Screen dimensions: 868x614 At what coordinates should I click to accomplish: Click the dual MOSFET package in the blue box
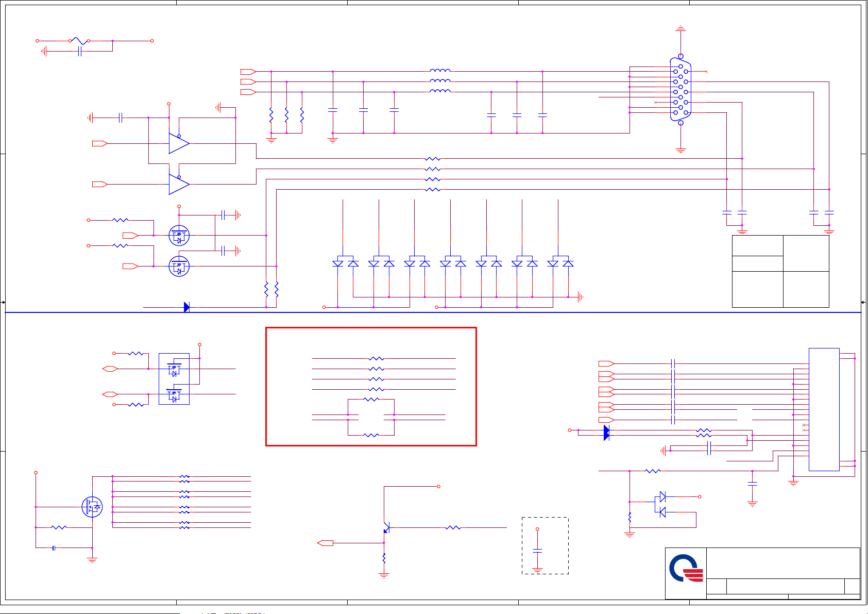point(174,379)
